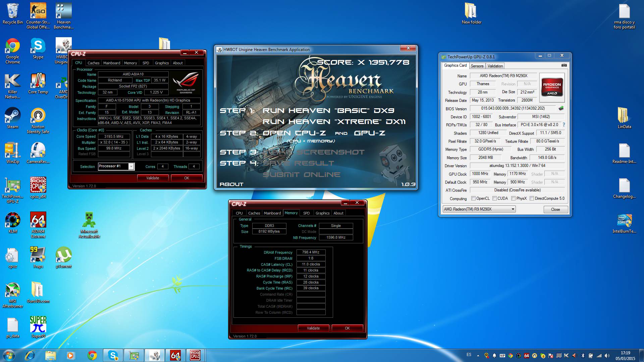Click ES language indicator in taskbar

[469, 355]
